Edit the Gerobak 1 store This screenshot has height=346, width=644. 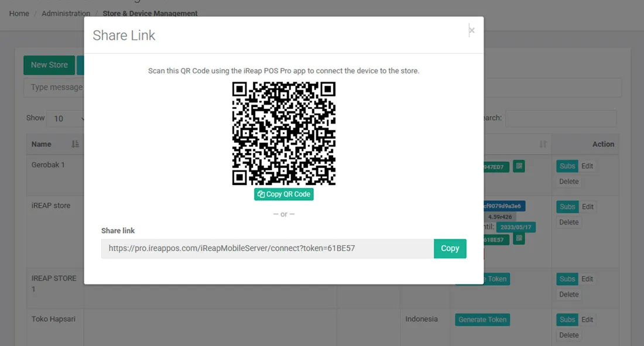(587, 166)
